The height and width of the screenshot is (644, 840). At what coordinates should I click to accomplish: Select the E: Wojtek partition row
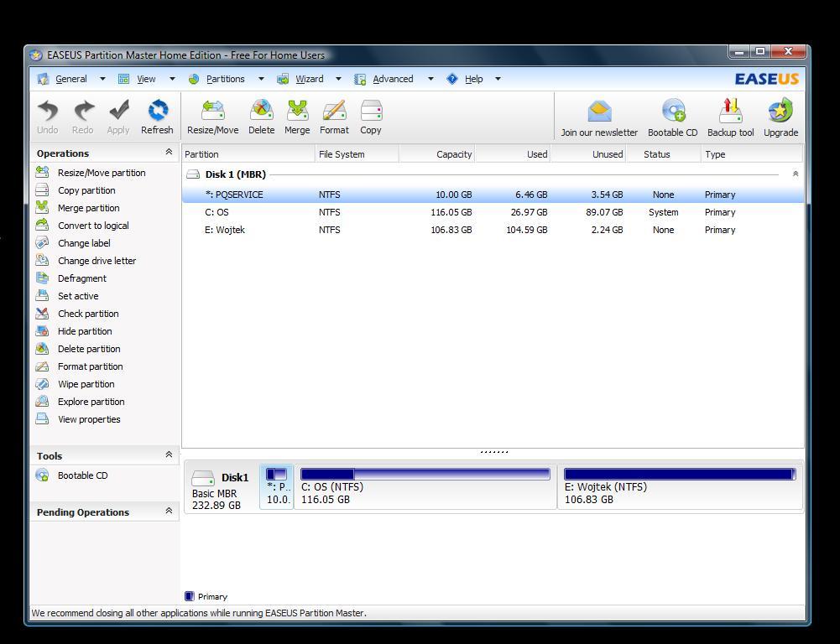(x=493, y=231)
